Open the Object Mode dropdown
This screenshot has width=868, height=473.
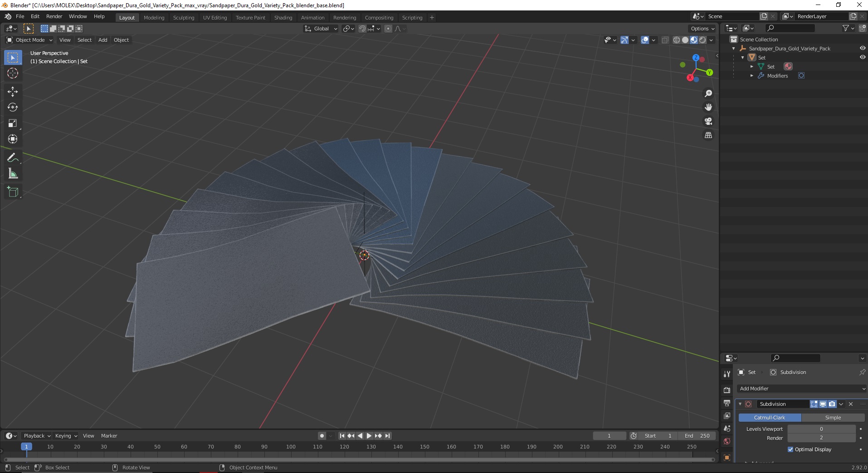tap(29, 40)
